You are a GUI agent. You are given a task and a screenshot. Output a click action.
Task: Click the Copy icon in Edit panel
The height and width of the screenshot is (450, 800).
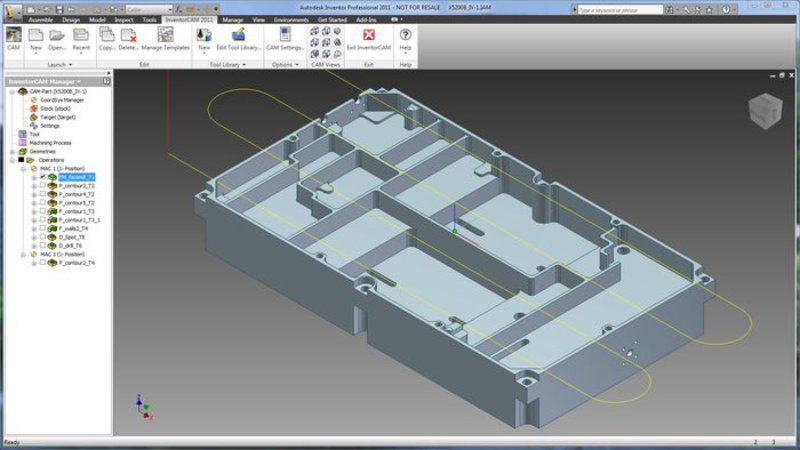coord(106,40)
